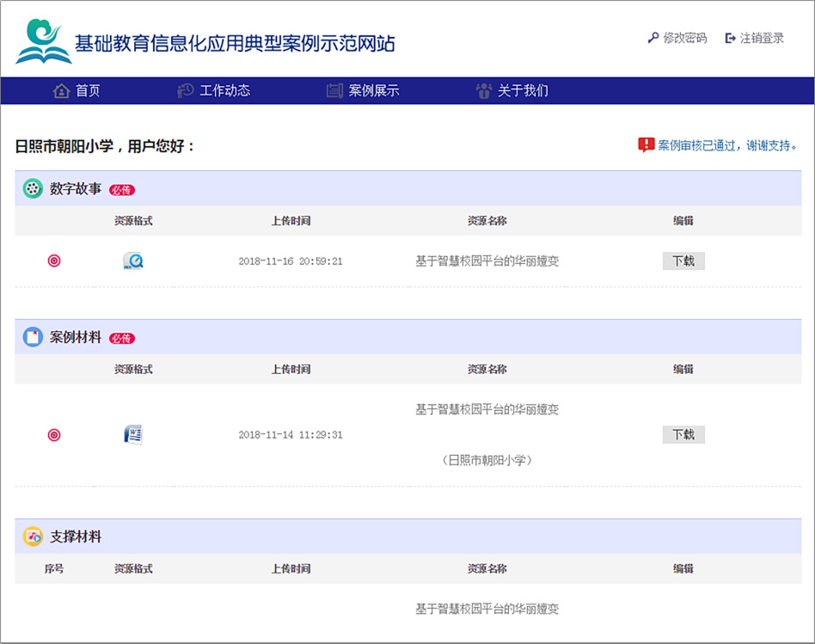Screen dimensions: 815x644
Task: Download the 案例材料 Word document
Action: point(683,434)
